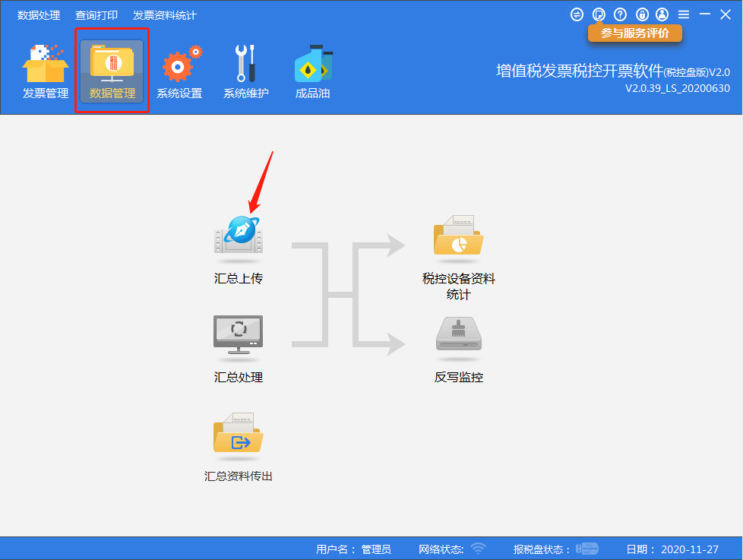The height and width of the screenshot is (560, 743).
Task: Select the 数据管理 module icon
Action: point(112,71)
